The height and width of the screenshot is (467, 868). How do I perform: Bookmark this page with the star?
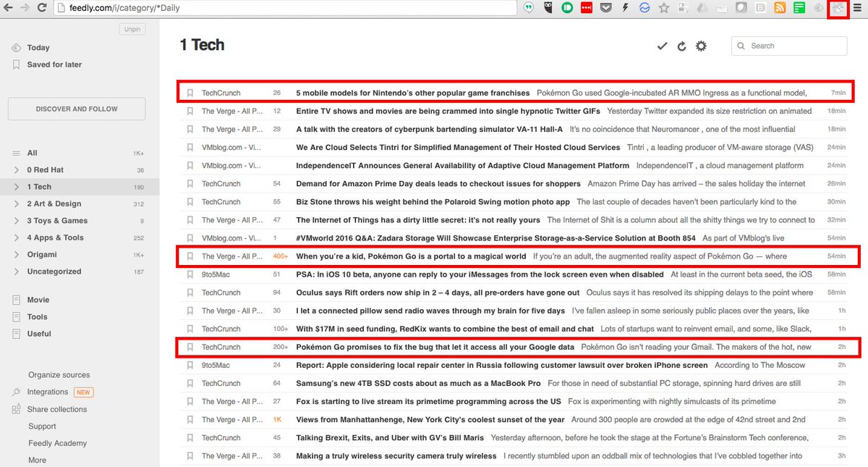click(663, 8)
